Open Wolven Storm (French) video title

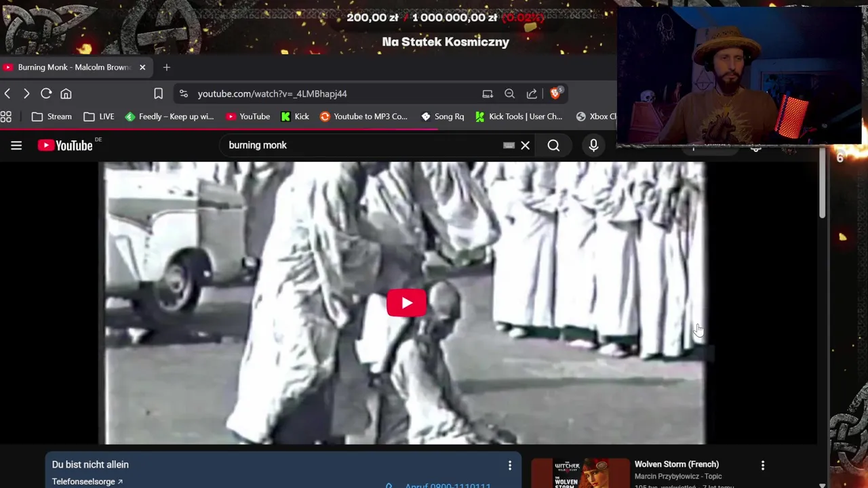click(x=677, y=464)
